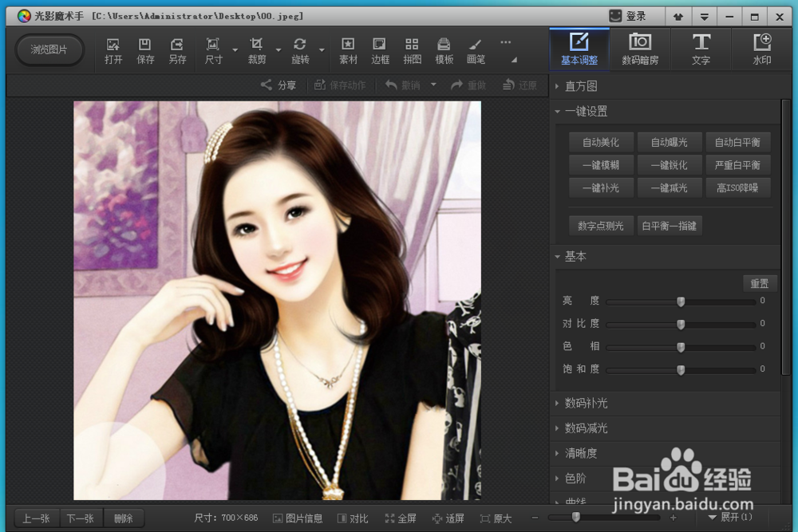Viewport: 798px width, 532px height.
Task: Open dropdown arrow next to 旋转
Action: (x=322, y=50)
